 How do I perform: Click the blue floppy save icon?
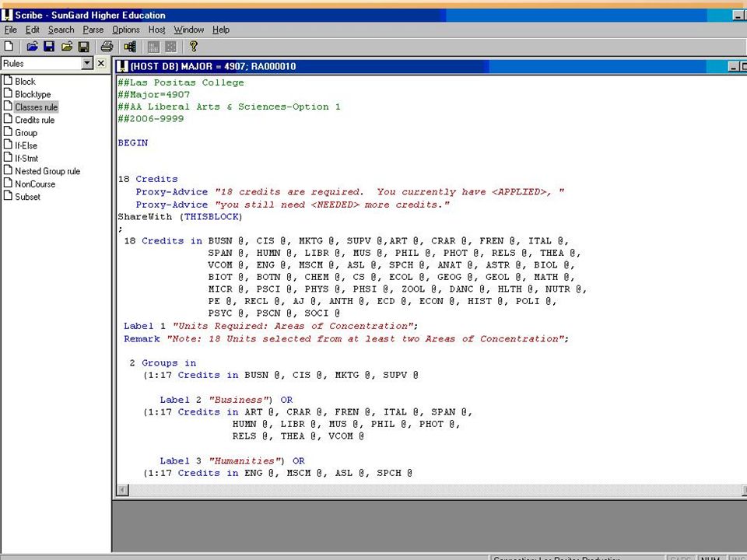click(49, 46)
